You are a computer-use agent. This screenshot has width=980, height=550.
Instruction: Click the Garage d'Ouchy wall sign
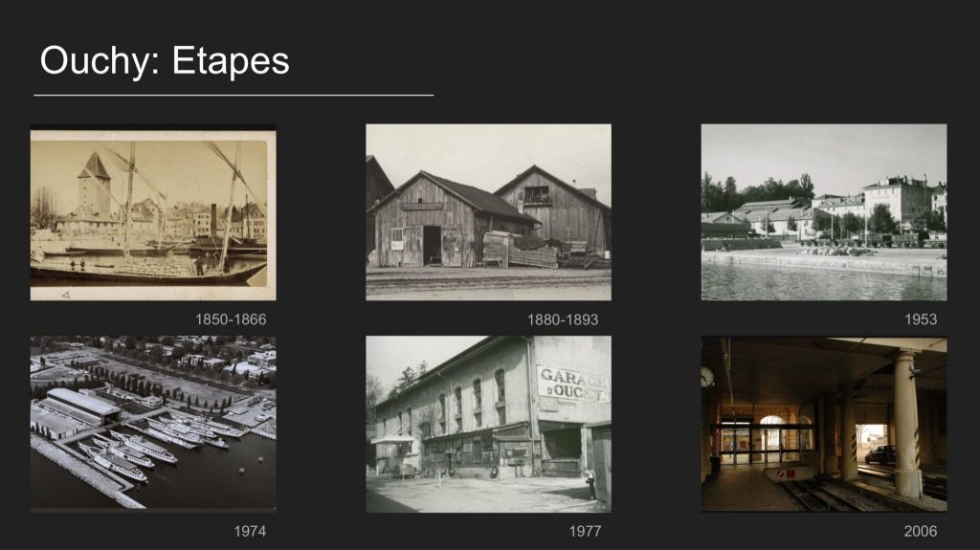coord(572,383)
